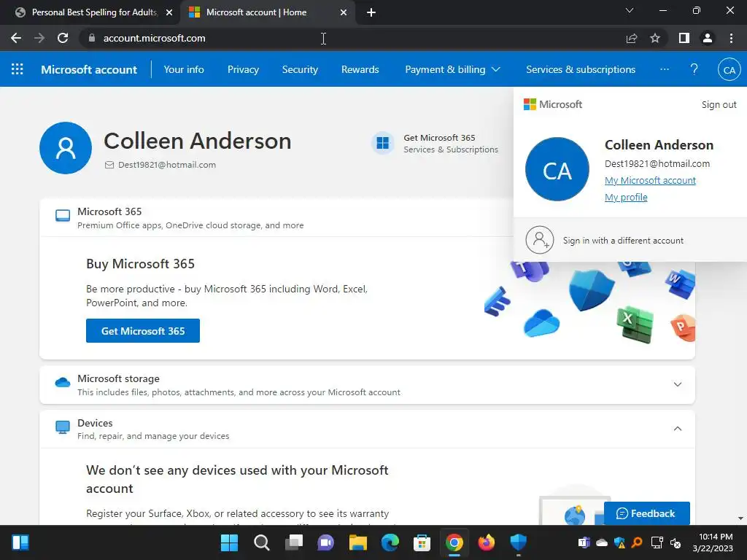Open Task View on the taskbar
Viewport: 747px width, 560px height.
pyautogui.click(x=293, y=542)
